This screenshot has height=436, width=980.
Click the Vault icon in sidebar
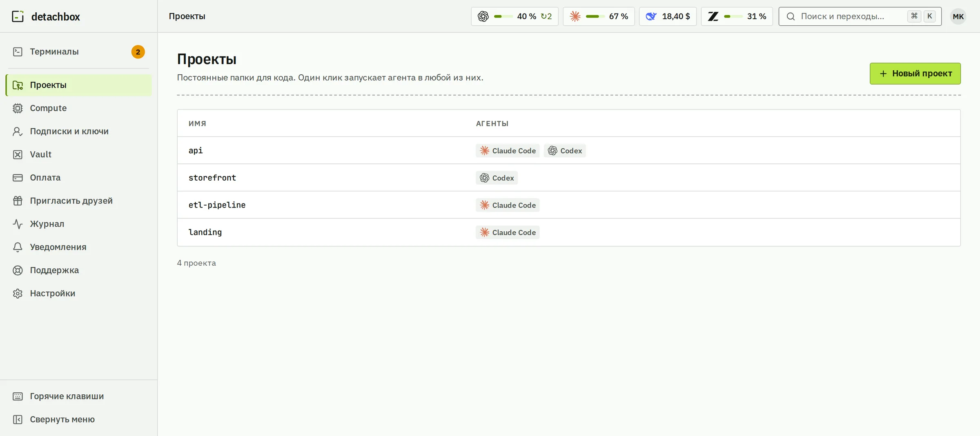(x=18, y=154)
